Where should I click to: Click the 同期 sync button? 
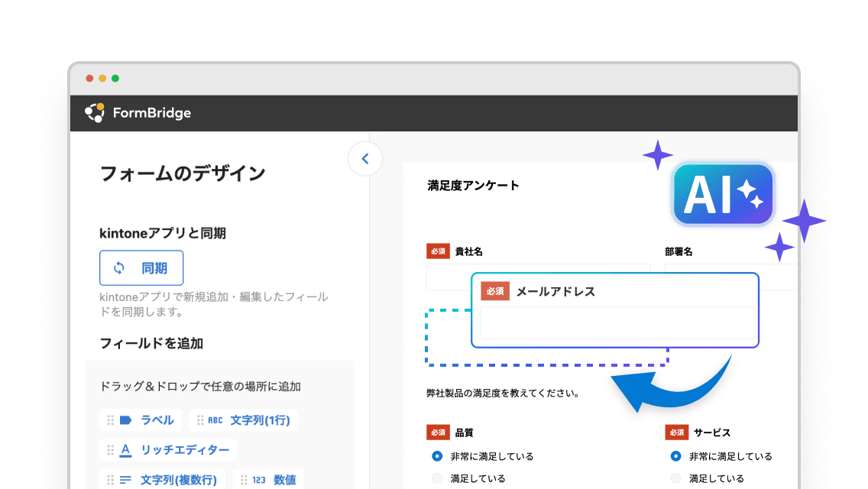[141, 268]
